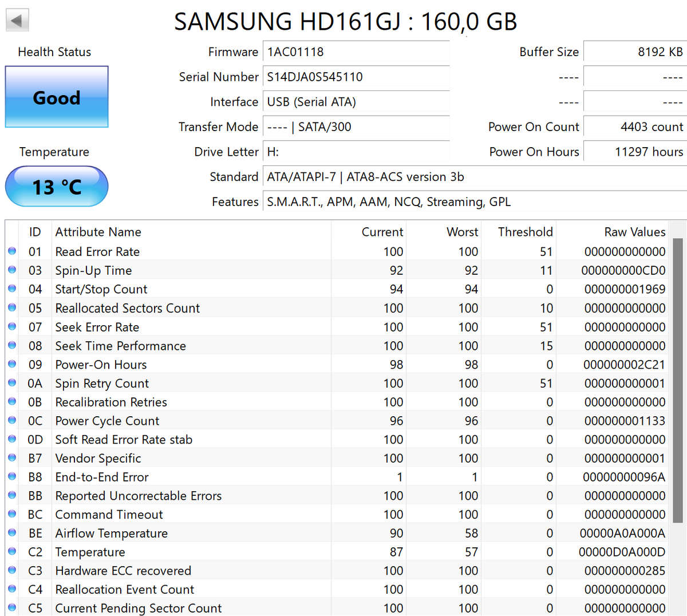Click the blue dot next to Spin-Up Time
Viewport: 687px width, 616px height.
[x=12, y=270]
